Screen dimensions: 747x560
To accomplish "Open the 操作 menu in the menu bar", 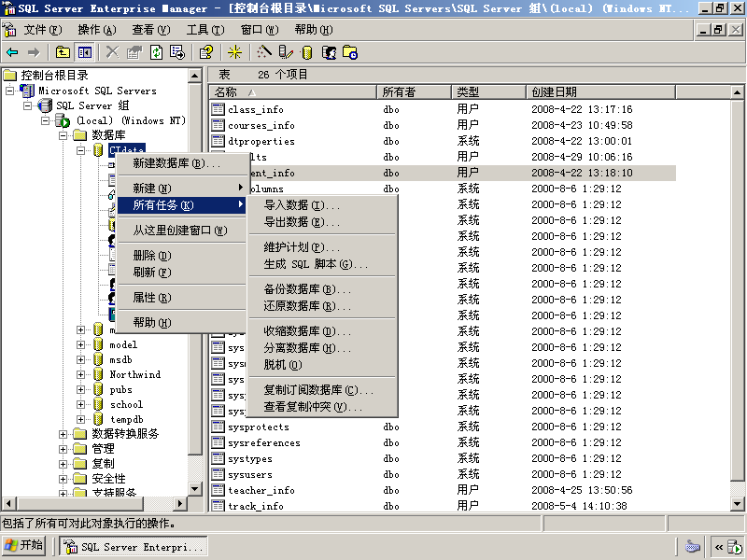I will tap(97, 30).
